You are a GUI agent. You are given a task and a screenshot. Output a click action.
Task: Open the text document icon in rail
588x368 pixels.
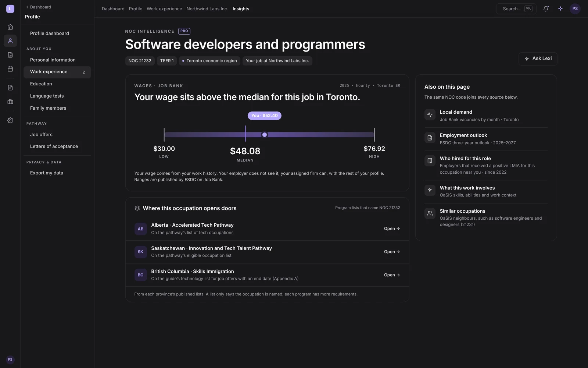point(10,88)
